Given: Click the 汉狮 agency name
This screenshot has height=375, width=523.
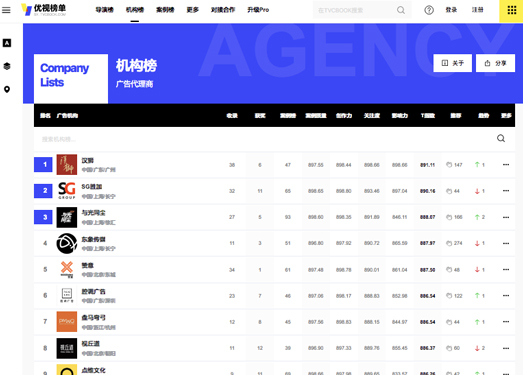Looking at the screenshot, I should pos(87,160).
